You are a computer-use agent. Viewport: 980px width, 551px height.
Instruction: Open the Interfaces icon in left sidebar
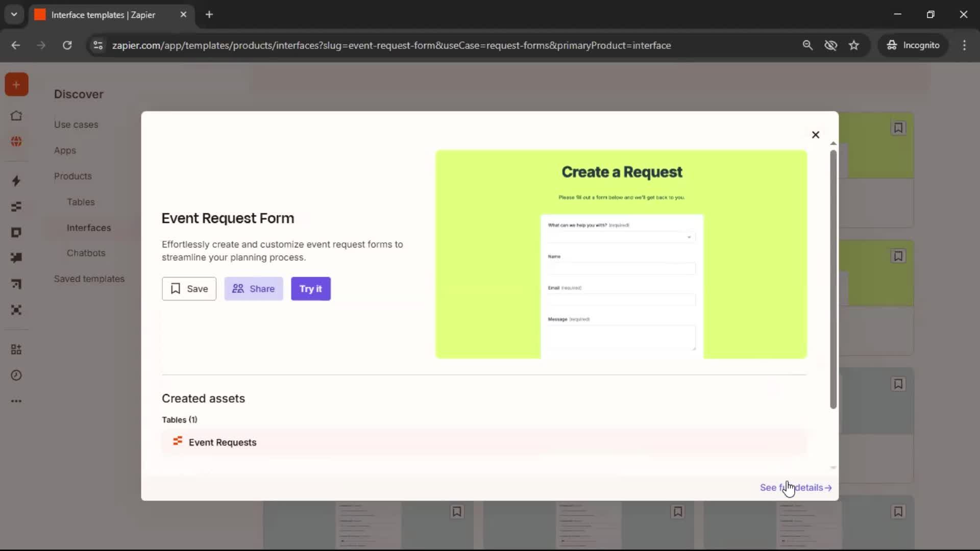[16, 233]
